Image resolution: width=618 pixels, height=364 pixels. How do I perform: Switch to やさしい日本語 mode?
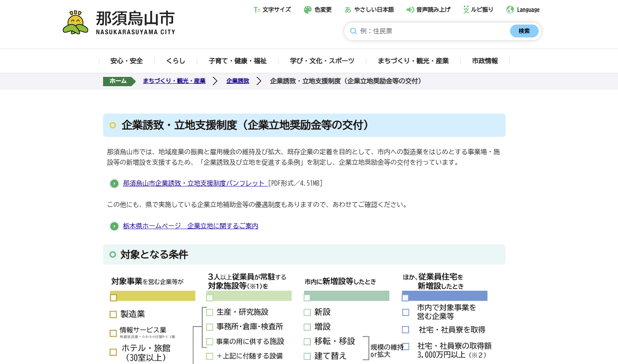369,10
